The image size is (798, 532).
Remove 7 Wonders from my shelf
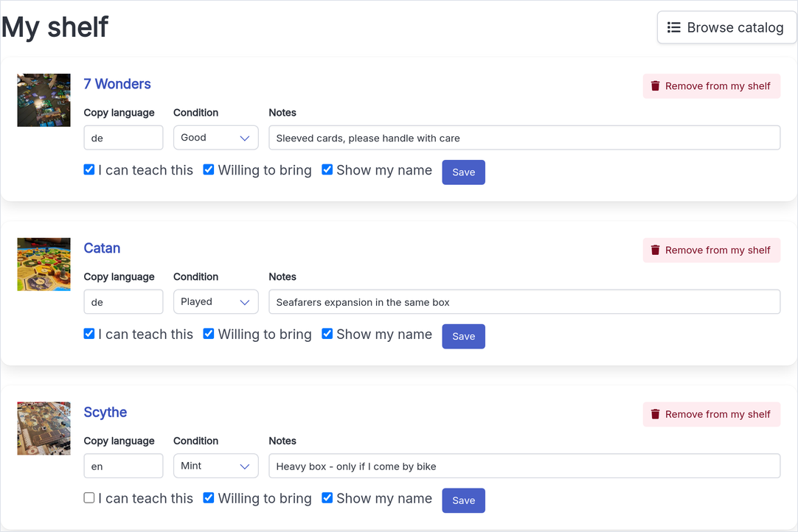tap(712, 86)
